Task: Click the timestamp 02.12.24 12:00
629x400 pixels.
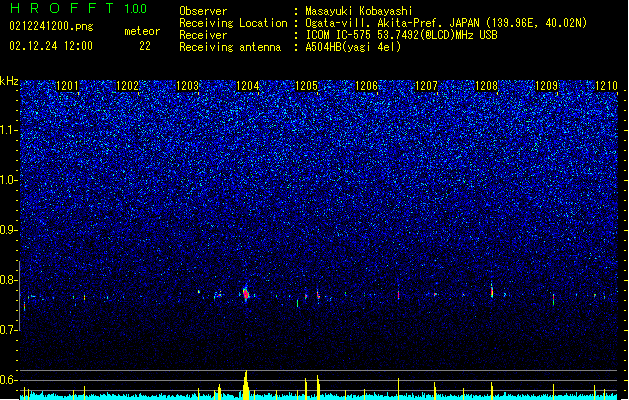Action: click(51, 46)
